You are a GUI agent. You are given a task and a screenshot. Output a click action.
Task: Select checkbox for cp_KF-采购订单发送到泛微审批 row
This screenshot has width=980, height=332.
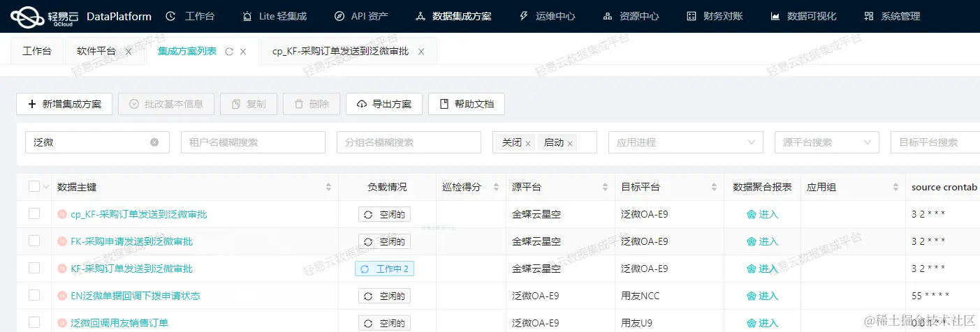coord(34,213)
